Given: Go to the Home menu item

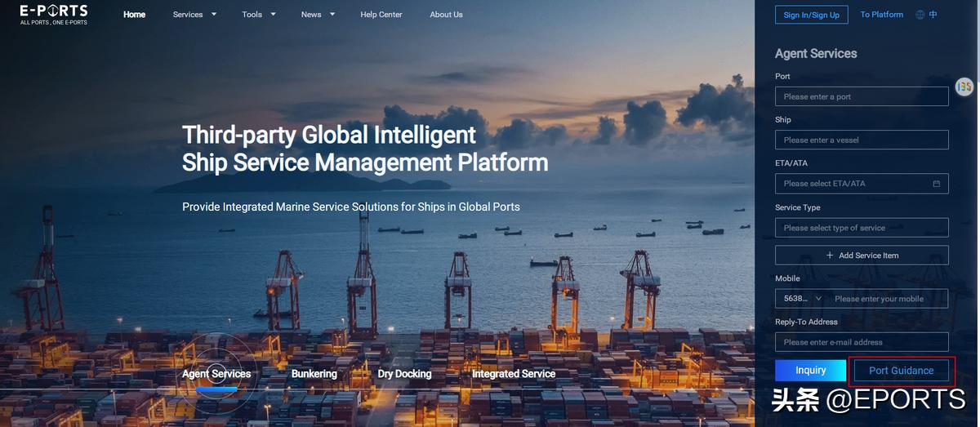Looking at the screenshot, I should pyautogui.click(x=135, y=15).
